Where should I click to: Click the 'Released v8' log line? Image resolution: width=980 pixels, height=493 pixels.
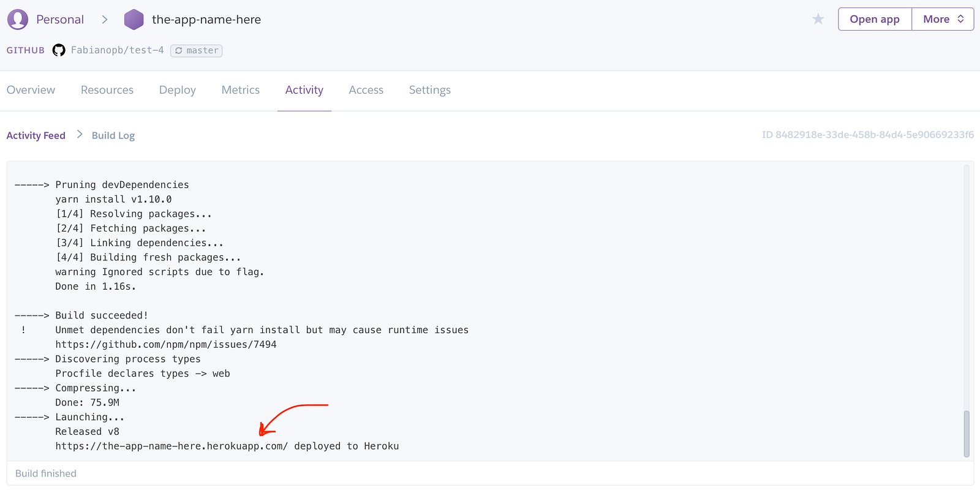tap(87, 432)
